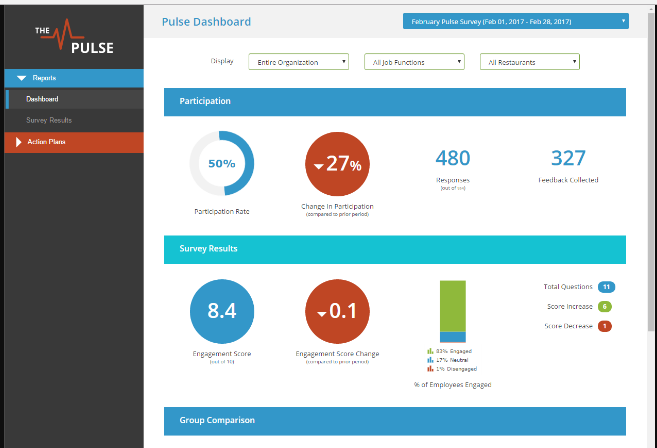Collapse the Reports section arrow
Viewport: 657px width, 448px height.
(21, 77)
